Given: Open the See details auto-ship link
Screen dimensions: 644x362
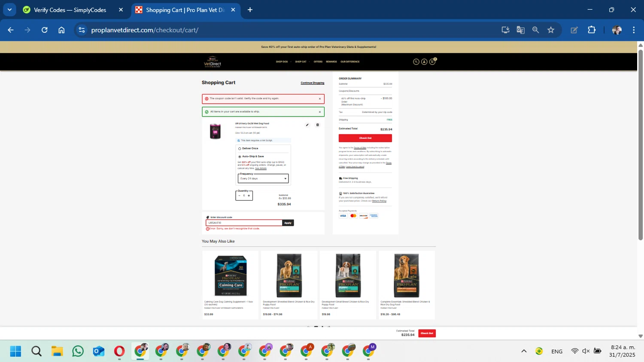Looking at the screenshot, I should click(261, 168).
